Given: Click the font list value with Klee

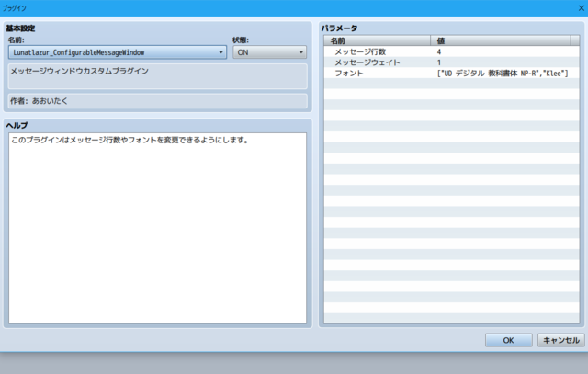Looking at the screenshot, I should coord(503,74).
